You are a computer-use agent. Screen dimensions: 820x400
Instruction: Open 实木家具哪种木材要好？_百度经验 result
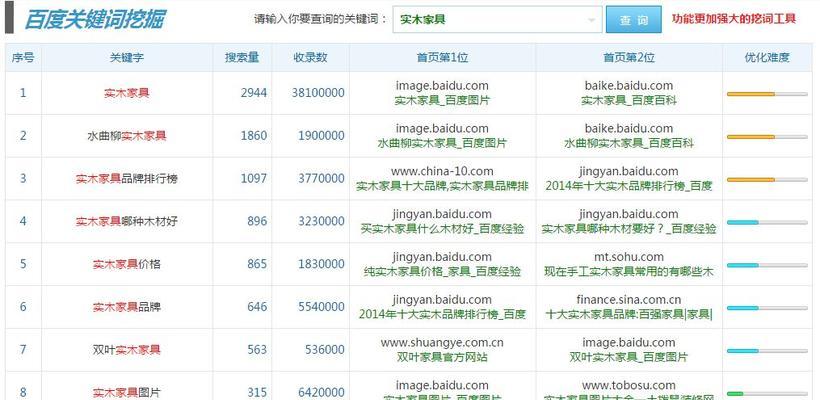point(629,229)
